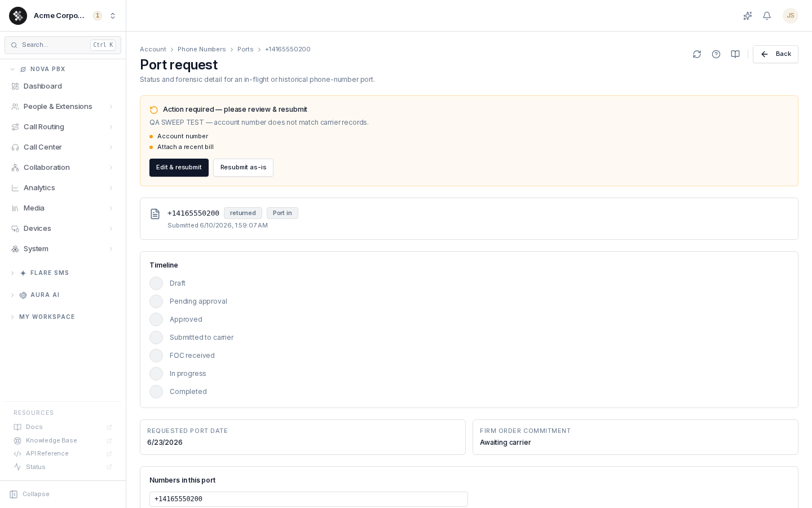Click the People & Extensions icon
This screenshot has width=812, height=508.
pos(15,107)
